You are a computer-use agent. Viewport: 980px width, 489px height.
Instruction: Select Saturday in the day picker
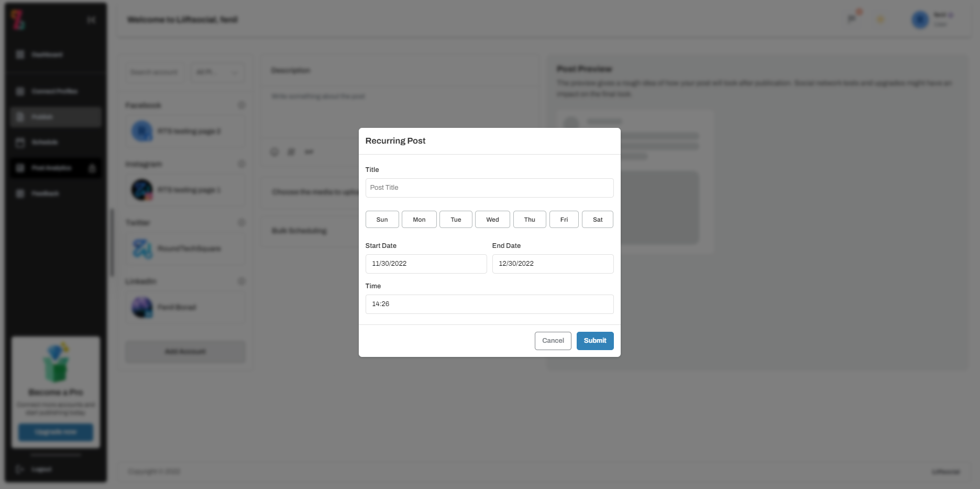pyautogui.click(x=597, y=219)
